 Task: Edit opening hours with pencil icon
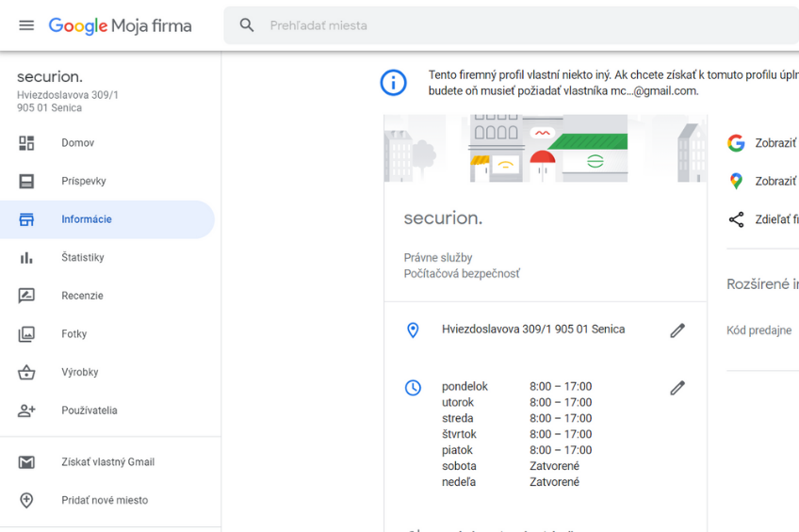[x=677, y=388]
